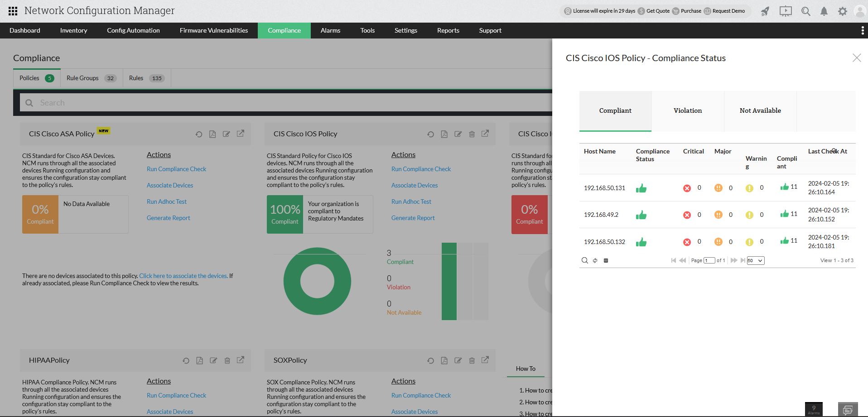Open the page size dropdown showing 50

pos(755,260)
